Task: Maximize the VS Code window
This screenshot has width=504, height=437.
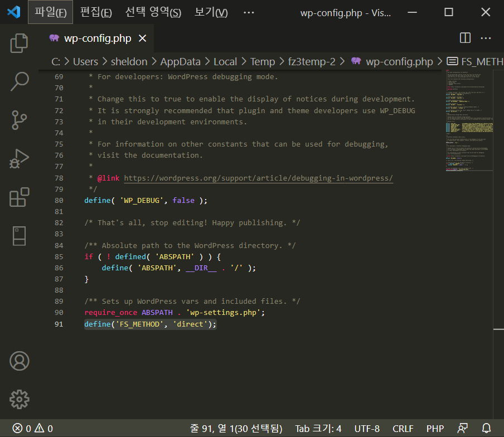Action: [449, 12]
